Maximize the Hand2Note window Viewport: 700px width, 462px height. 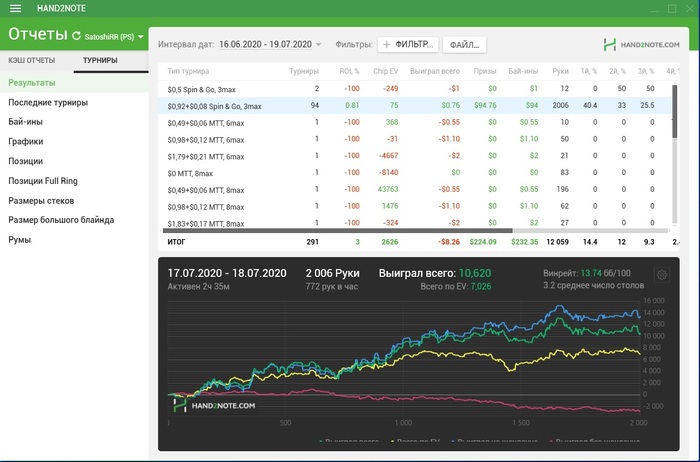pyautogui.click(x=672, y=8)
